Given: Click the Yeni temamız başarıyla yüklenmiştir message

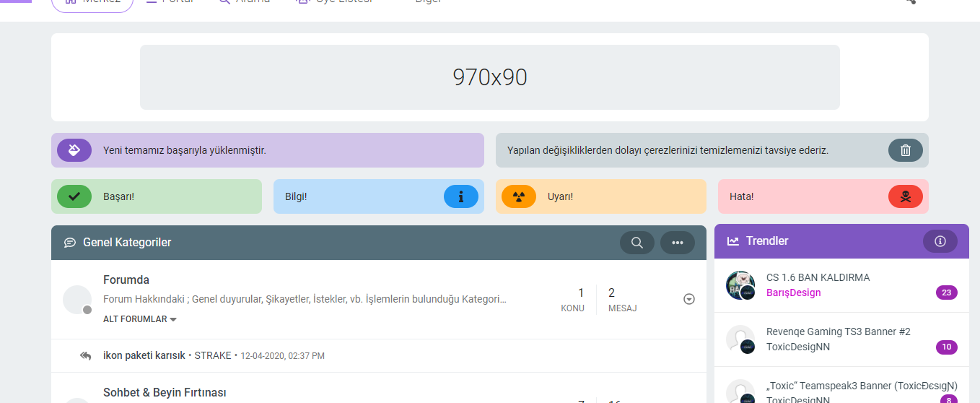Looking at the screenshot, I should pyautogui.click(x=185, y=150).
